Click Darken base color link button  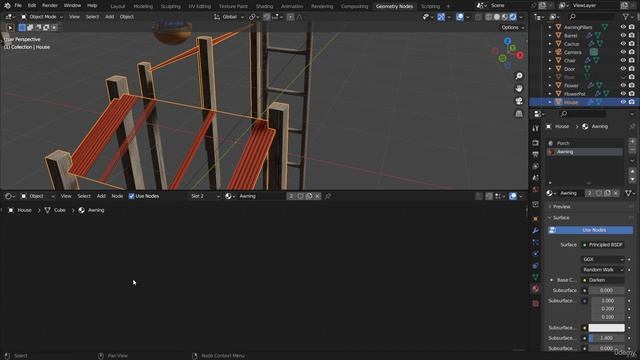click(x=602, y=280)
